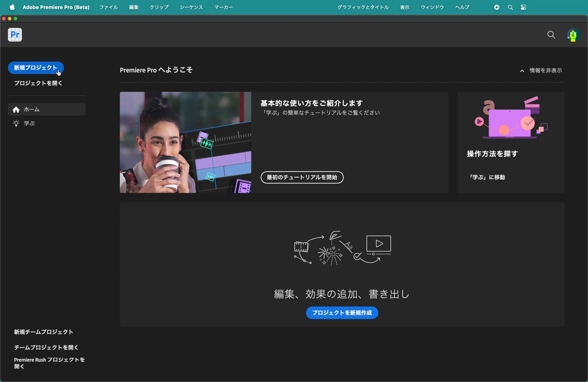
Task: Collapse the welcome info with 情報を非表示
Action: (541, 71)
